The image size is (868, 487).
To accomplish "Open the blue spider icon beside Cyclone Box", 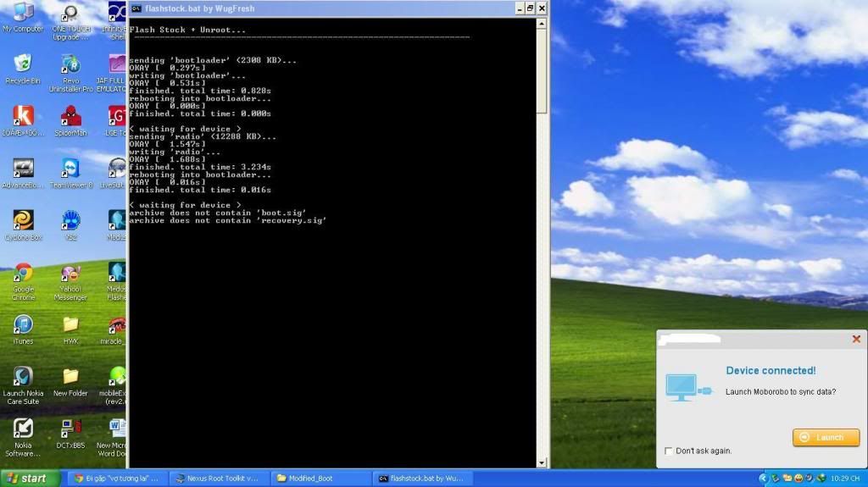I will [71, 225].
